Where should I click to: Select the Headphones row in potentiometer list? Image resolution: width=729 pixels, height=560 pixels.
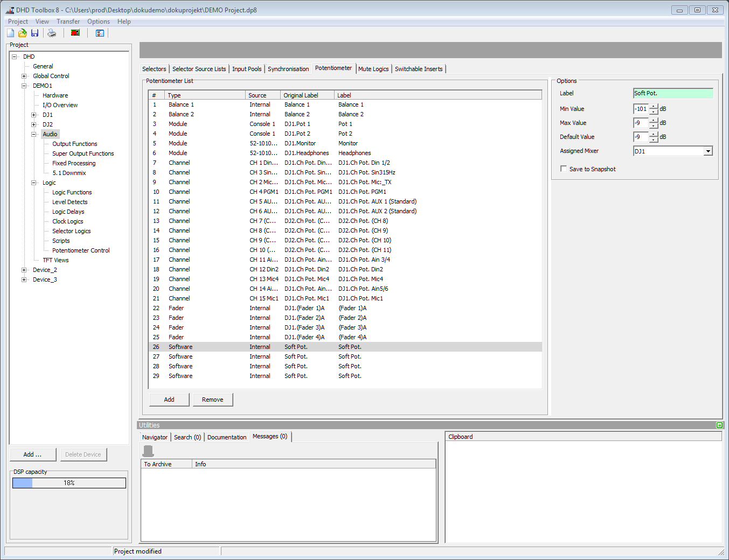[345, 153]
